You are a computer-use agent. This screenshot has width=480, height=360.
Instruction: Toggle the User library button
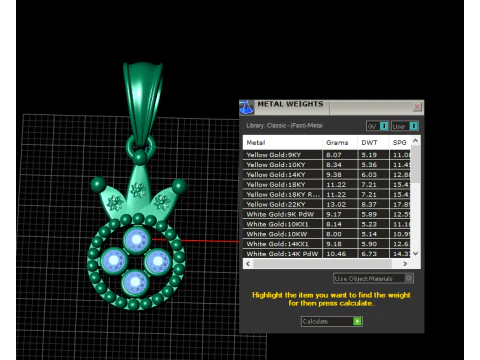[405, 126]
